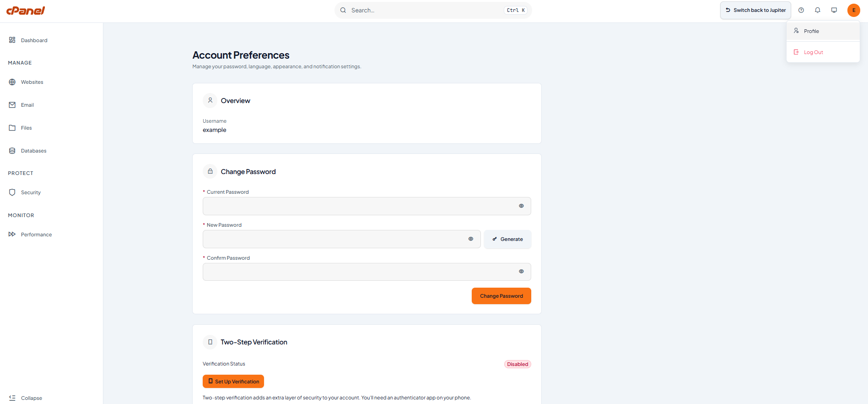Image resolution: width=868 pixels, height=404 pixels.
Task: Open the Dashboard grid icon
Action: click(12, 40)
